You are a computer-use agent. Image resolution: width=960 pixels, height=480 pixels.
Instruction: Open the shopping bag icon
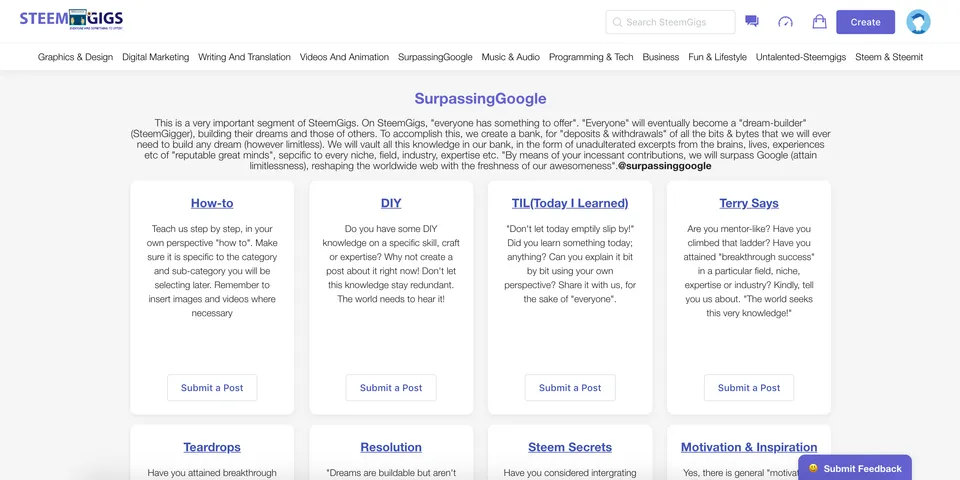(819, 21)
